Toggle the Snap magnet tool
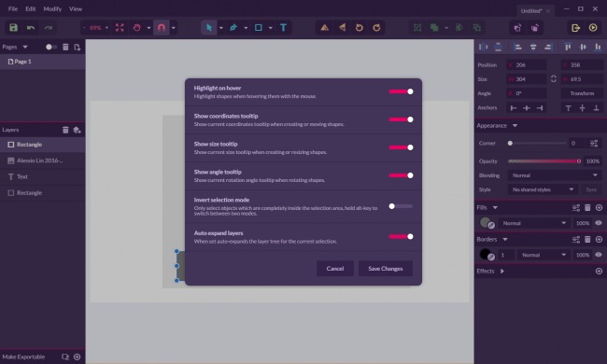 162,27
